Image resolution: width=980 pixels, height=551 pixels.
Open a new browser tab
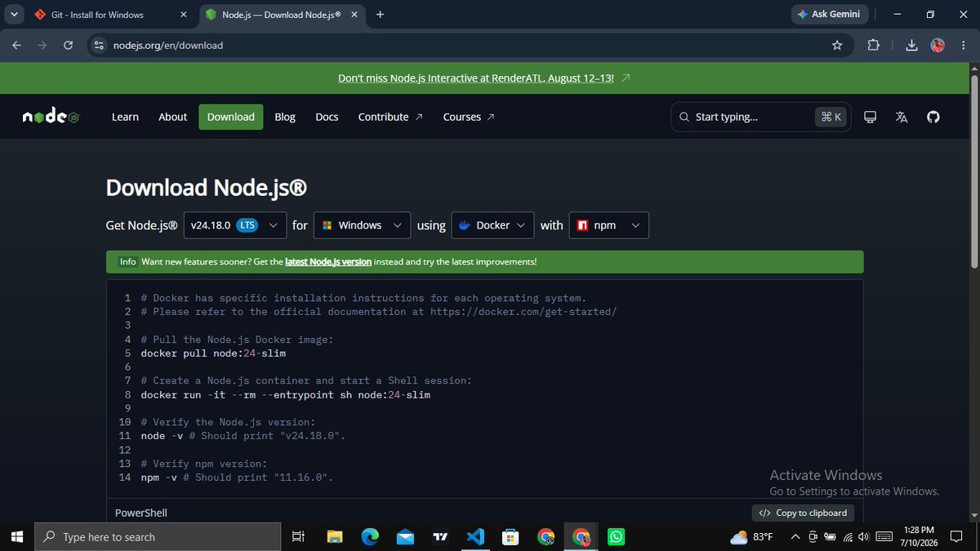[x=380, y=15]
